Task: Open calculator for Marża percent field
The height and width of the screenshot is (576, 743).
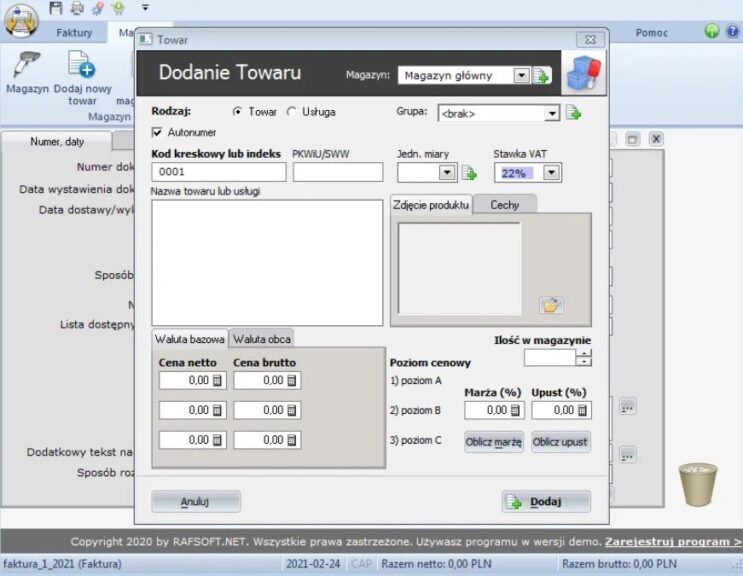Action: pyautogui.click(x=515, y=410)
